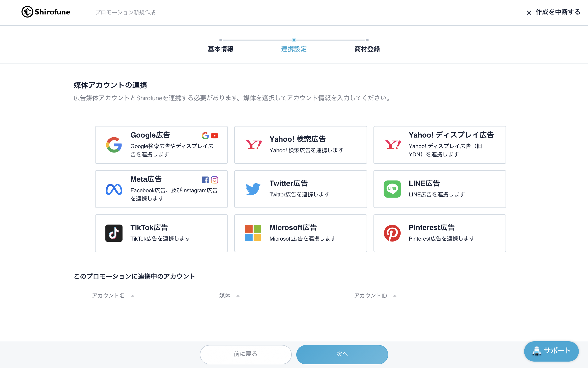Sort by アカウントID arrow
This screenshot has width=588, height=368.
pyautogui.click(x=395, y=296)
